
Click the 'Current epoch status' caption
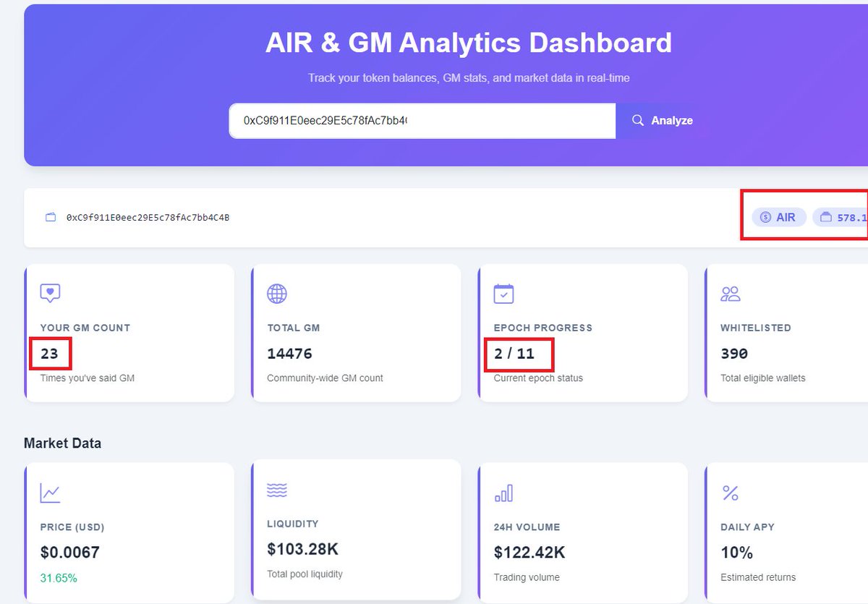(x=538, y=378)
